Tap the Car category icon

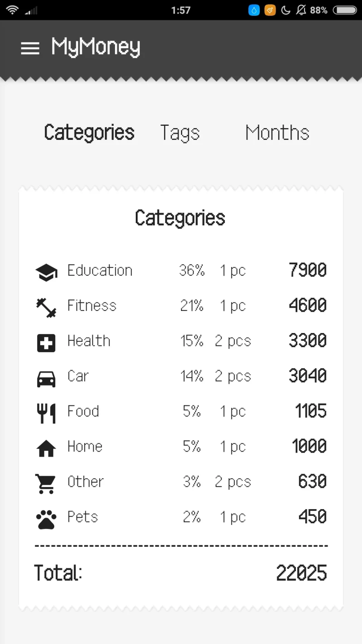tap(46, 378)
